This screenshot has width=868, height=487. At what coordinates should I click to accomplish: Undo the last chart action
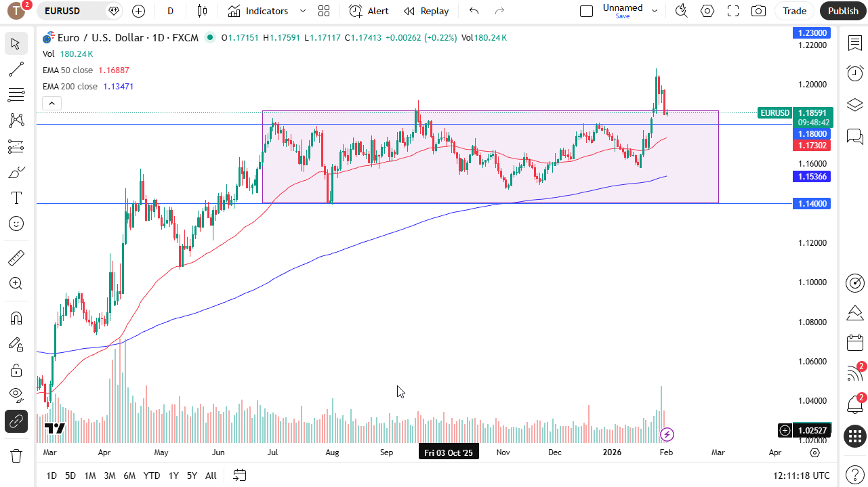coord(474,11)
